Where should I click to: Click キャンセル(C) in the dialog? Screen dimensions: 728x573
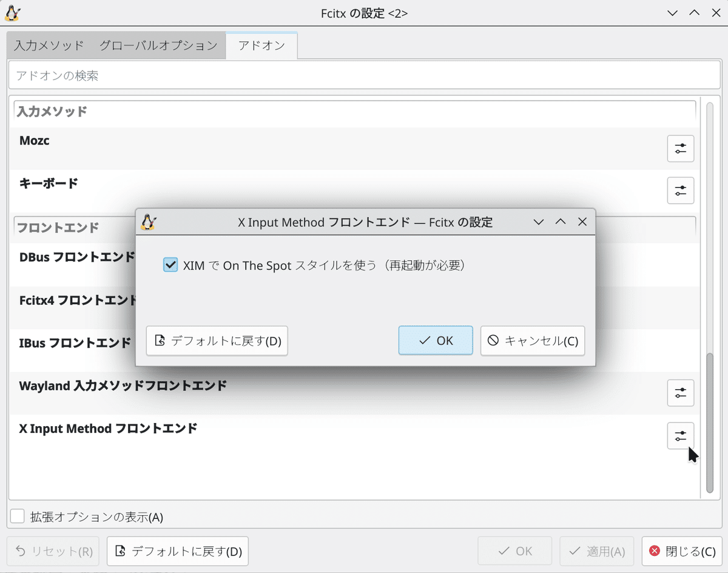pyautogui.click(x=533, y=341)
